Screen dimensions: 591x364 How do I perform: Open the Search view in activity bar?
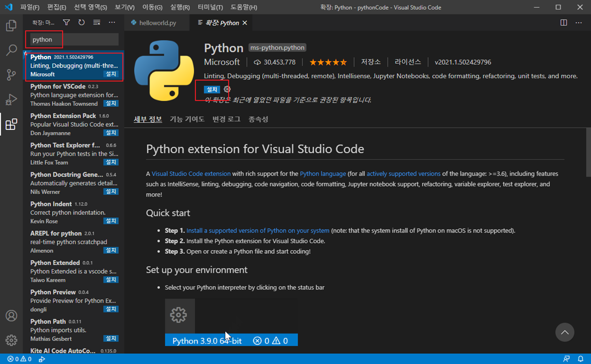tap(11, 50)
